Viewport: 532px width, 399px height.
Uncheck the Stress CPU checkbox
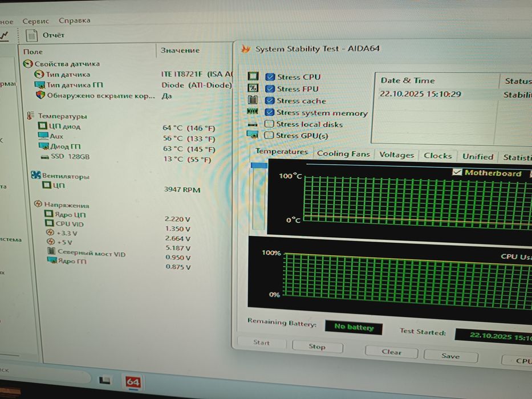pyautogui.click(x=270, y=77)
